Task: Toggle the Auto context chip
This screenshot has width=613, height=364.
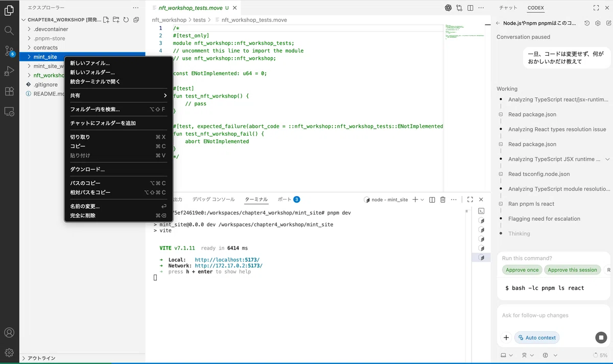Action: click(x=537, y=337)
